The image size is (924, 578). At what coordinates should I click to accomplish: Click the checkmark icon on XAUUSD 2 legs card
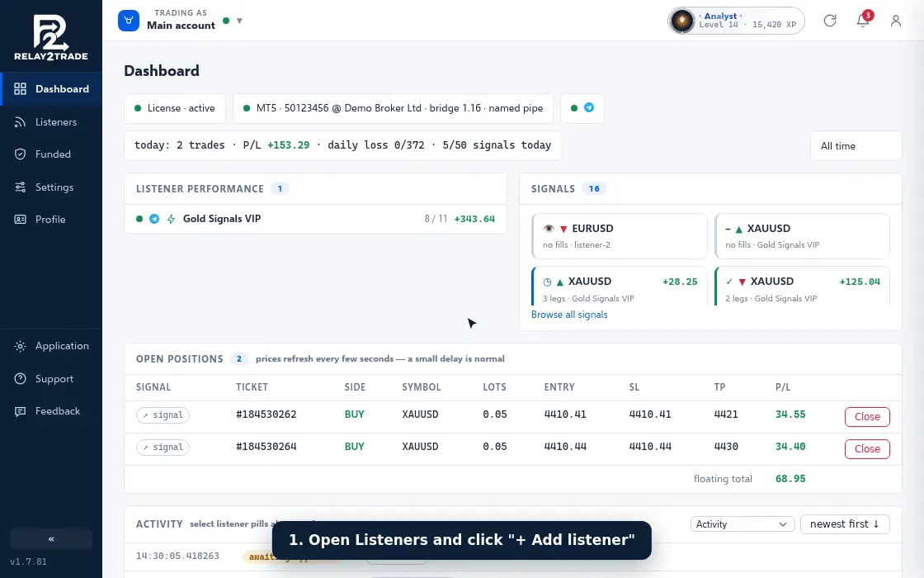click(x=729, y=282)
